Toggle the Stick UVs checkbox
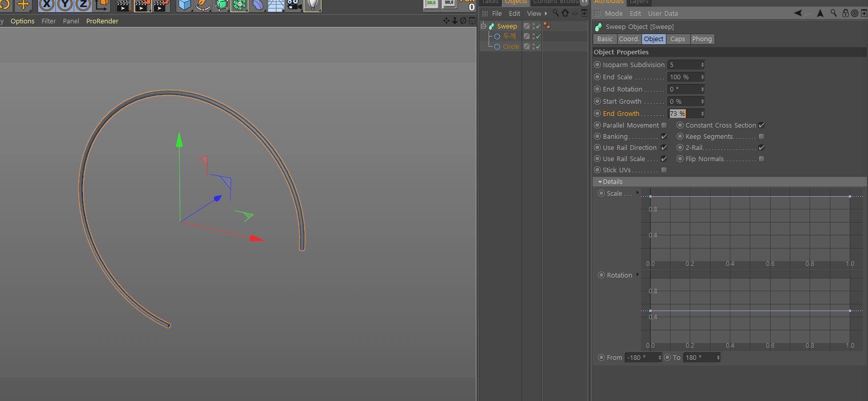 pyautogui.click(x=664, y=170)
